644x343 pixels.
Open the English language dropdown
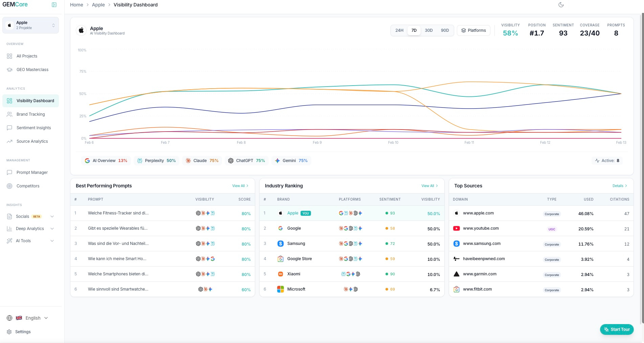(33, 318)
